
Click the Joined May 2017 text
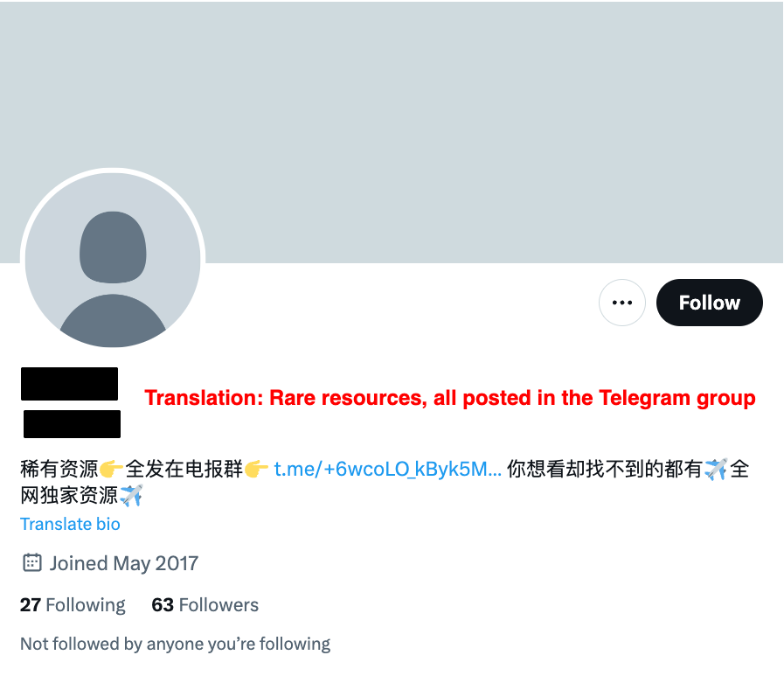tap(123, 563)
